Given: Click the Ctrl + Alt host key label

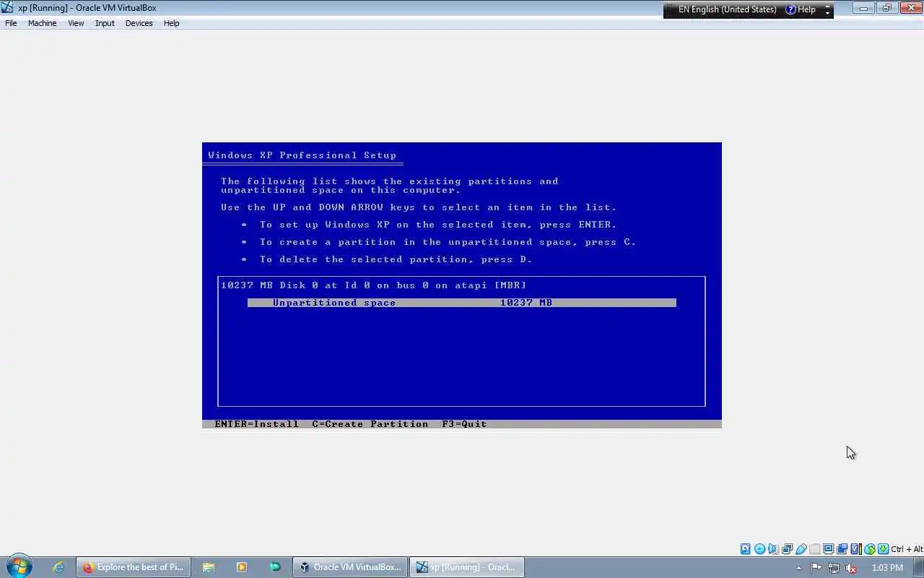Looking at the screenshot, I should 907,549.
